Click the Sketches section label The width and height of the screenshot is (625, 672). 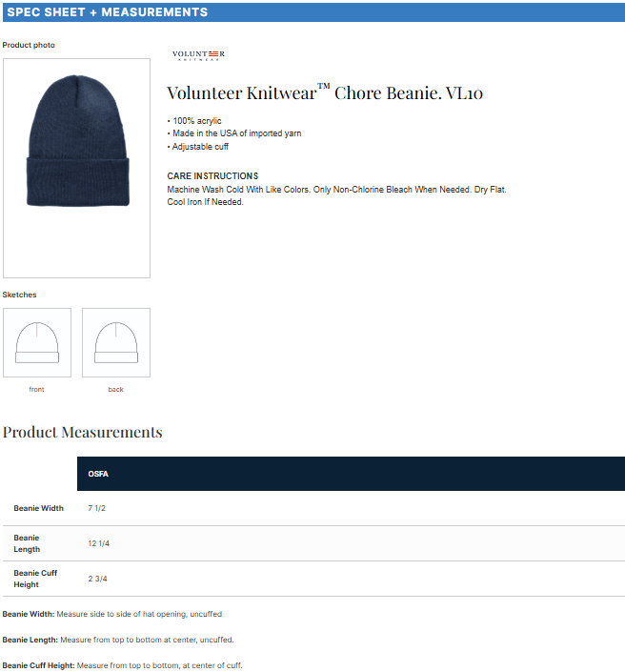[19, 295]
